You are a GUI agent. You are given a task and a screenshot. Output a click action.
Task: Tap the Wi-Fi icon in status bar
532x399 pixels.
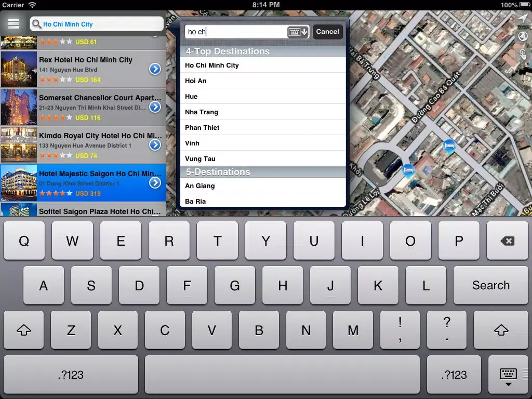coord(32,5)
